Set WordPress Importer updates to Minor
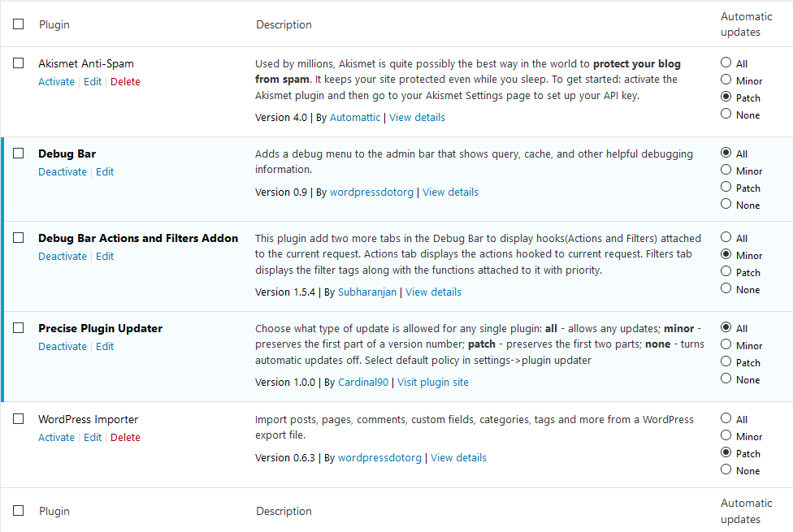793x532 pixels. tap(726, 435)
